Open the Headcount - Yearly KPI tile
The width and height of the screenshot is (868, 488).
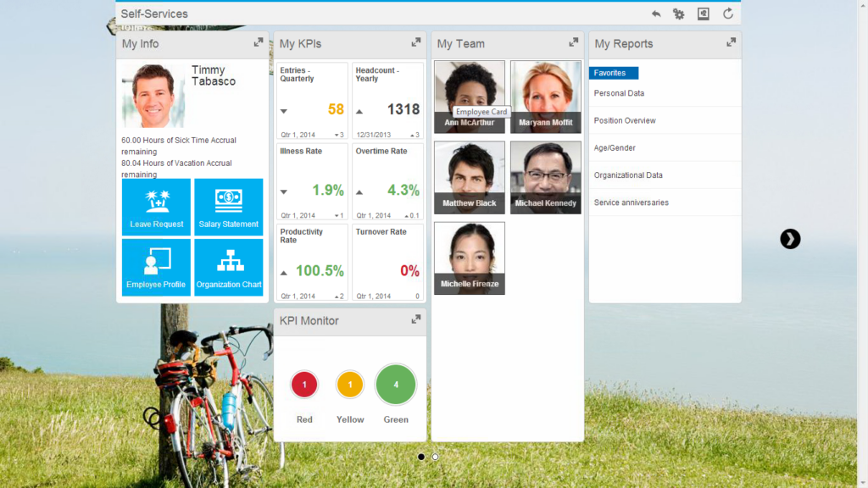coord(387,101)
